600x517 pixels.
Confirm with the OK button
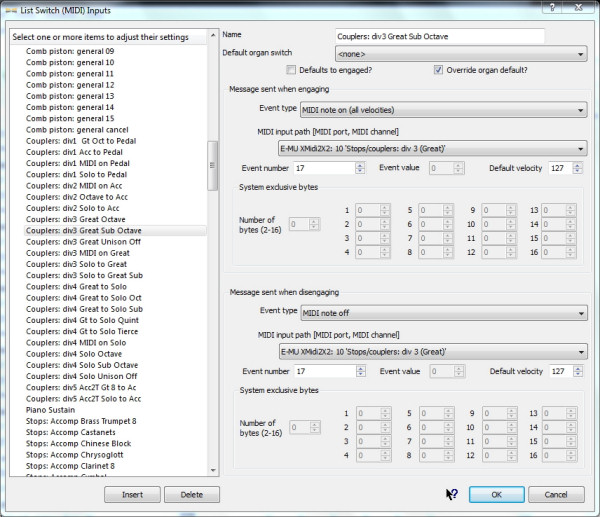click(496, 494)
